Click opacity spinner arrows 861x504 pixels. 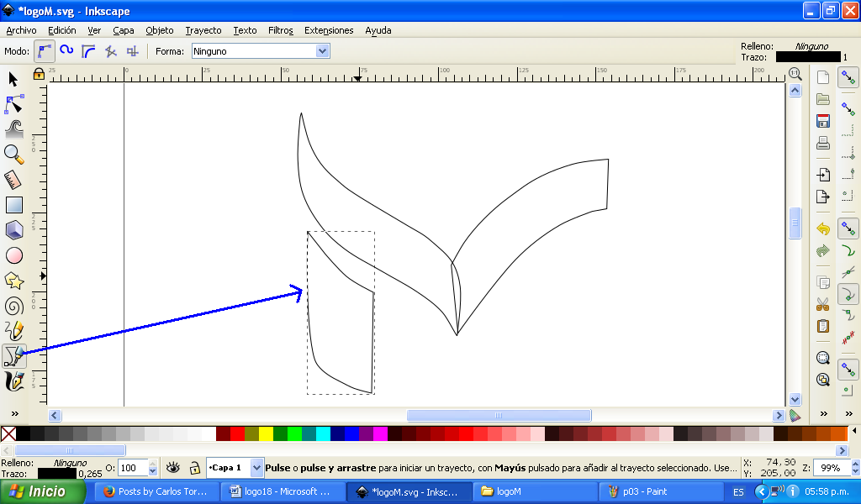click(x=153, y=468)
